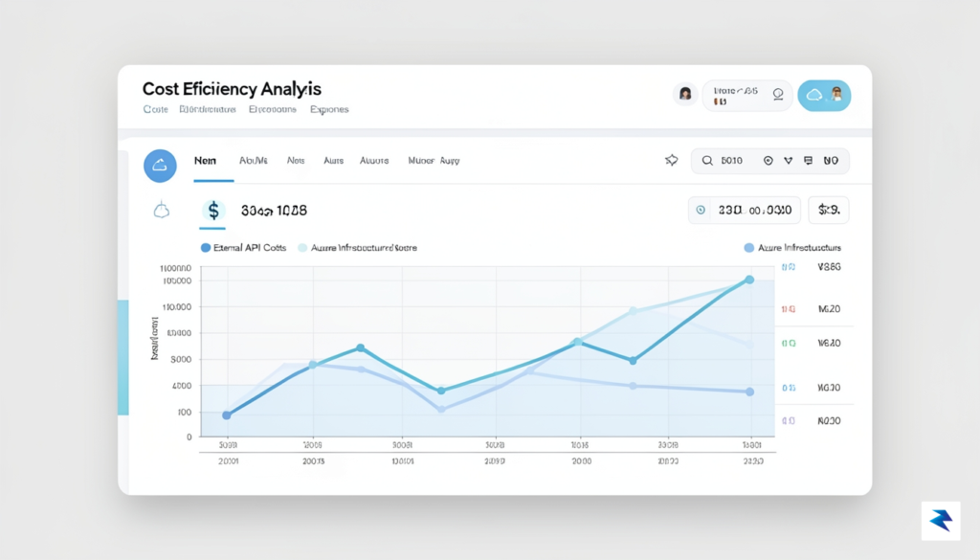Screen dimensions: 980x560
Task: Open the blue cloud account button
Action: tap(824, 95)
